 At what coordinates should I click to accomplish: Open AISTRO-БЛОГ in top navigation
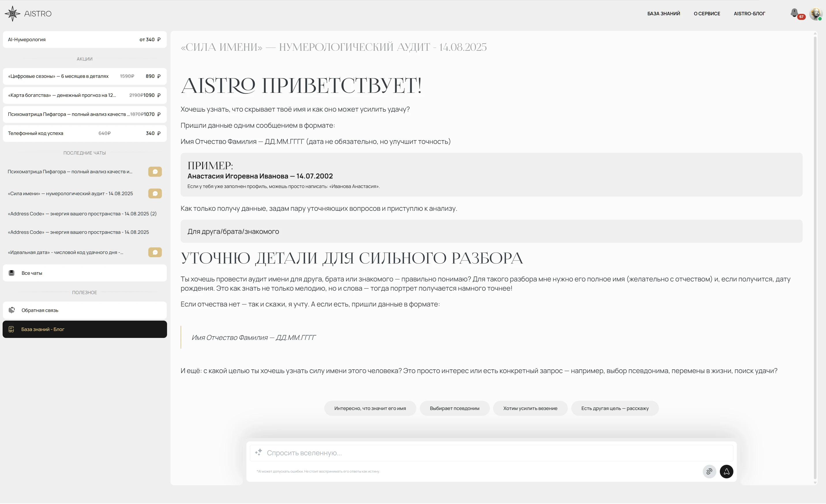[749, 14]
